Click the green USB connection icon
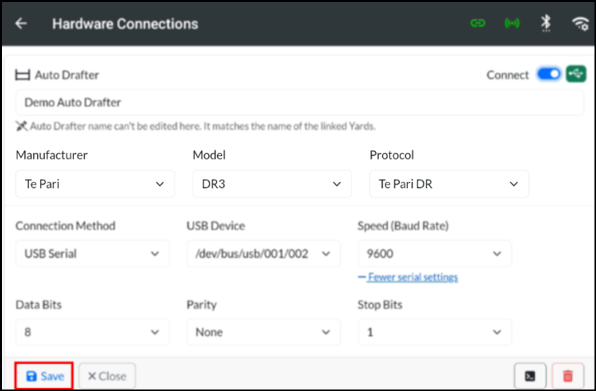Image resolution: width=596 pixels, height=391 pixels. 576,74
